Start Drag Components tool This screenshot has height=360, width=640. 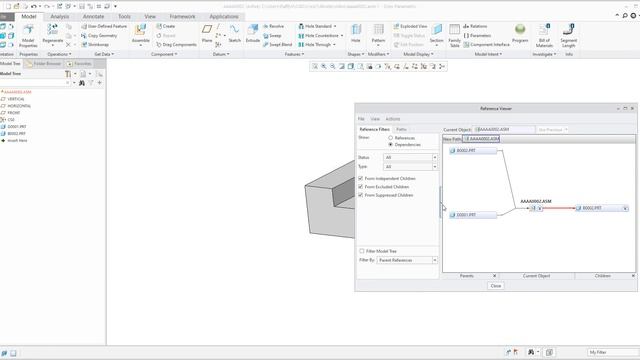coord(176,44)
